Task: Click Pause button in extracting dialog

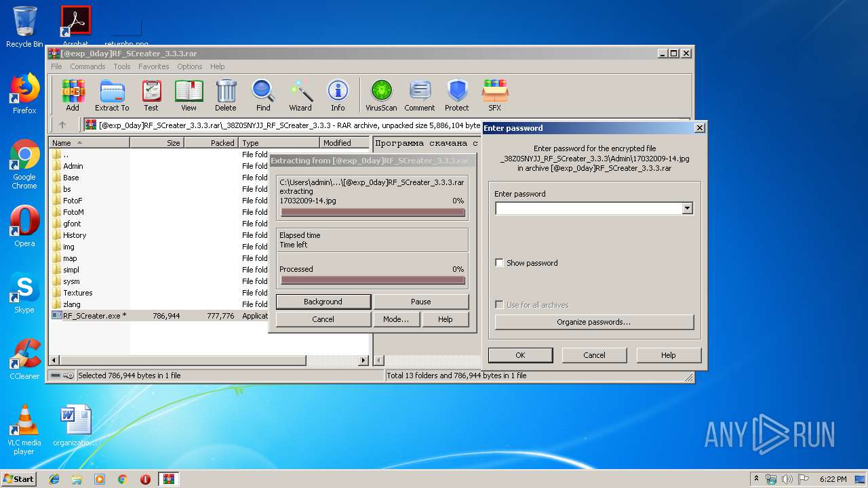Action: (420, 302)
